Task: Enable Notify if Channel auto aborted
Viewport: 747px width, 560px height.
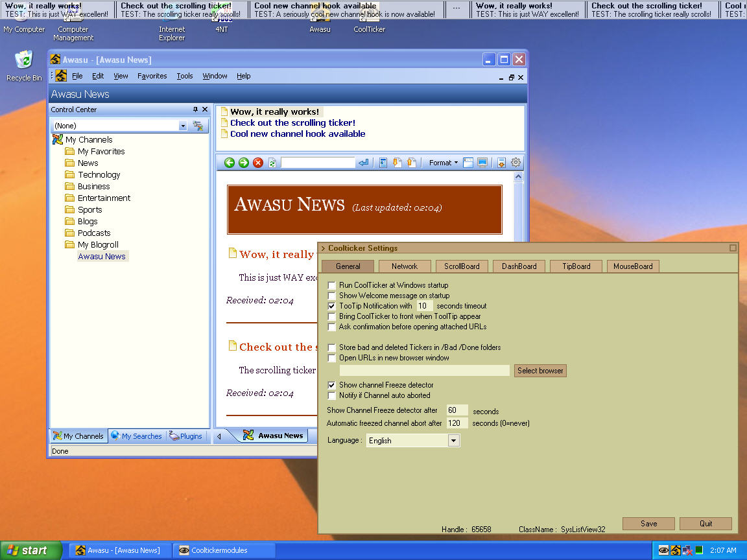Action: pos(331,396)
